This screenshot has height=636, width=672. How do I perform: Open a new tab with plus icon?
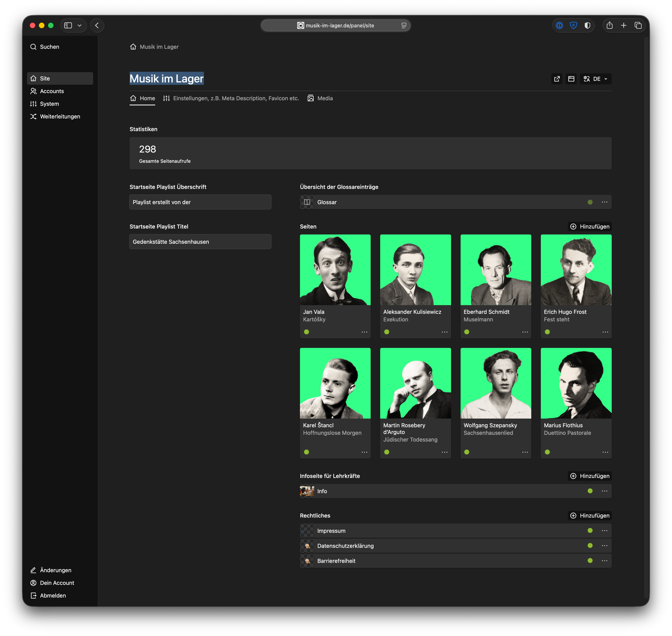pyautogui.click(x=624, y=26)
